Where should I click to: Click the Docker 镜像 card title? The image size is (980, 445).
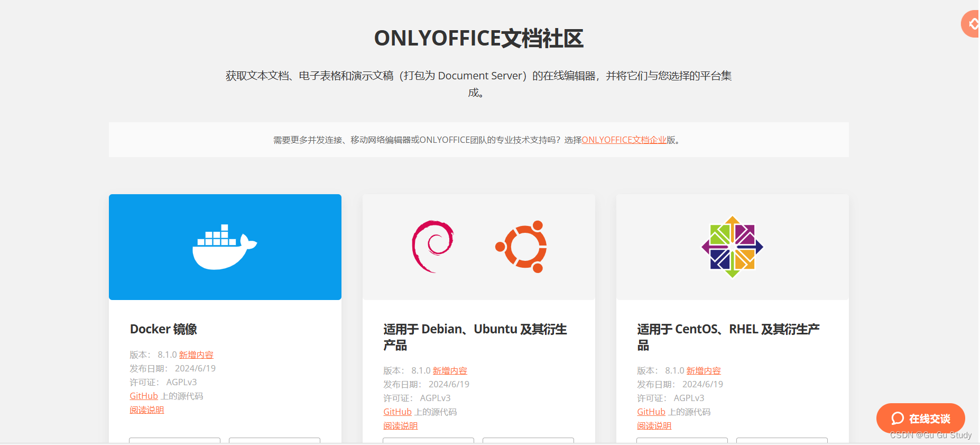tap(163, 329)
